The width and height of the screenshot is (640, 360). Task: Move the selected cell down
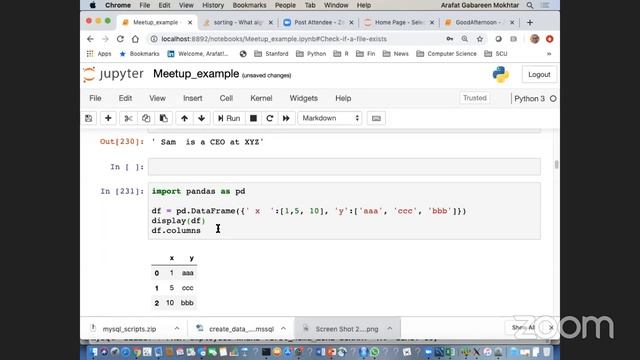click(201, 118)
